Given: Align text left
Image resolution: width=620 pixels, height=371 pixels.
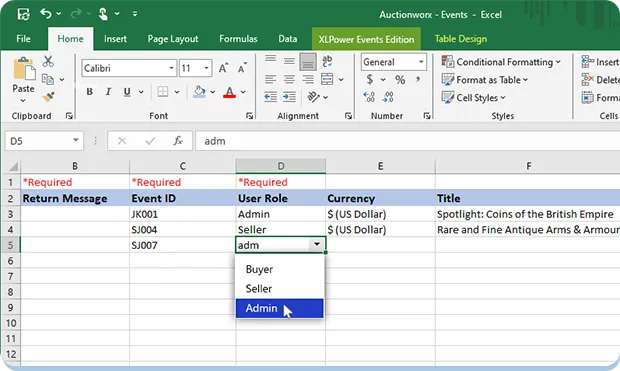Looking at the screenshot, I should point(270,80).
